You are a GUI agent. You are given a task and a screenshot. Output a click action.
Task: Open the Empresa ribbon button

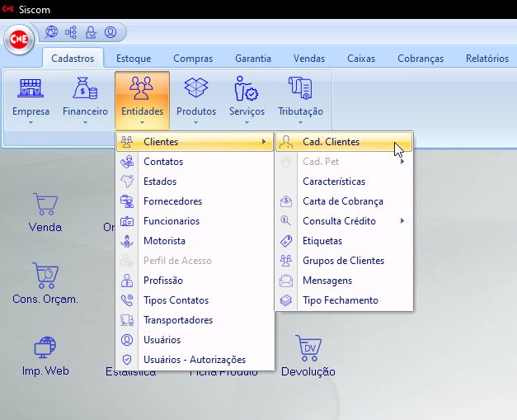[31, 97]
